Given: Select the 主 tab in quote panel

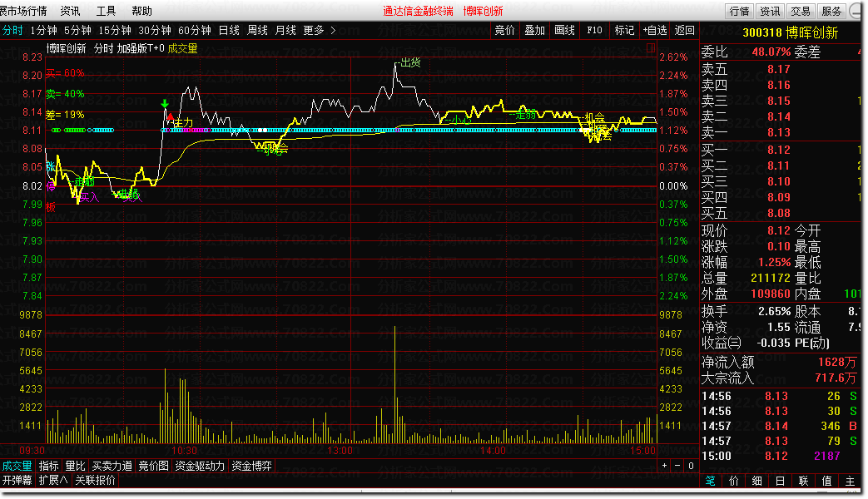Looking at the screenshot, I should pyautogui.click(x=850, y=481).
